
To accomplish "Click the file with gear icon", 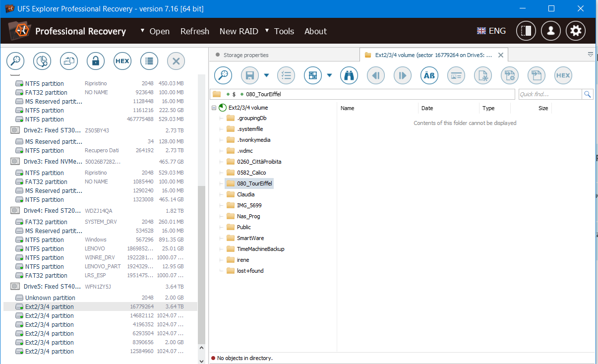I will pyautogui.click(x=510, y=75).
